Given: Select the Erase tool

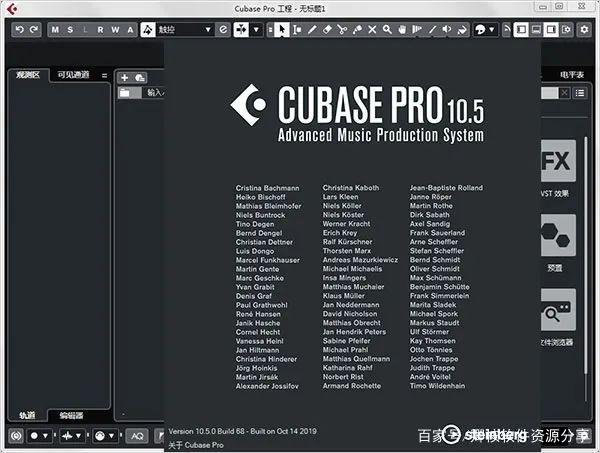Looking at the screenshot, I should pyautogui.click(x=327, y=29).
